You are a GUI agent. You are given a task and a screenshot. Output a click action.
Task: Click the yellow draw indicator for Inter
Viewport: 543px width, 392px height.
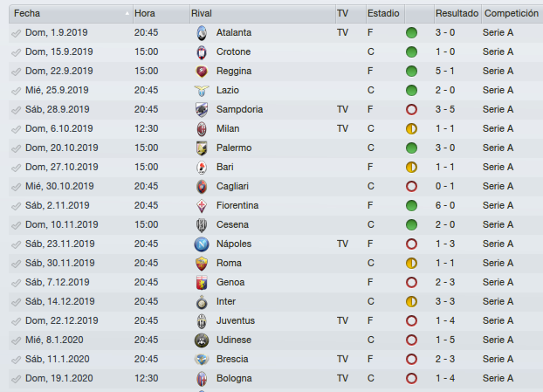(x=411, y=301)
